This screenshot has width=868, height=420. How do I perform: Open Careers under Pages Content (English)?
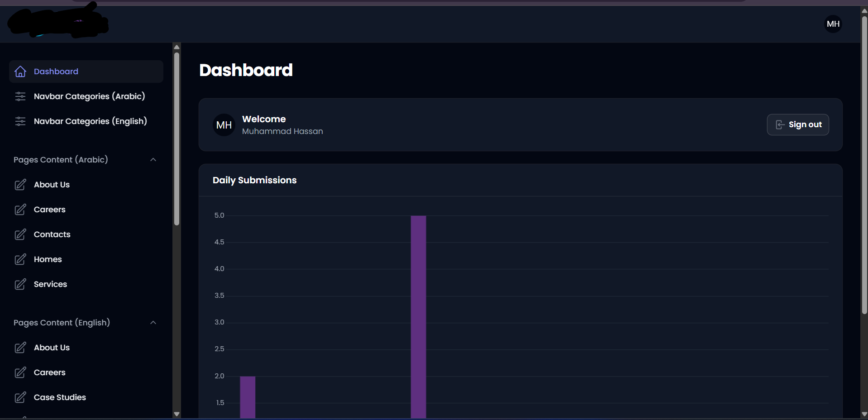click(49, 372)
